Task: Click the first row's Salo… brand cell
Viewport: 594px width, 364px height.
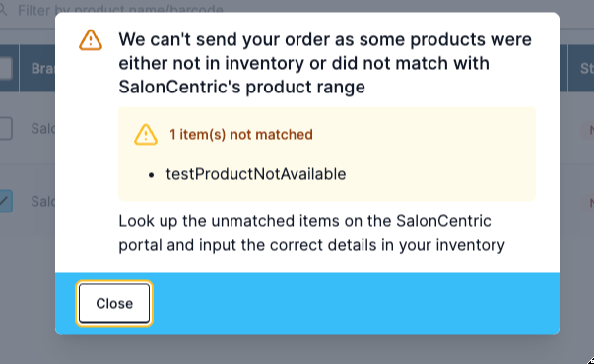Action: (x=42, y=129)
